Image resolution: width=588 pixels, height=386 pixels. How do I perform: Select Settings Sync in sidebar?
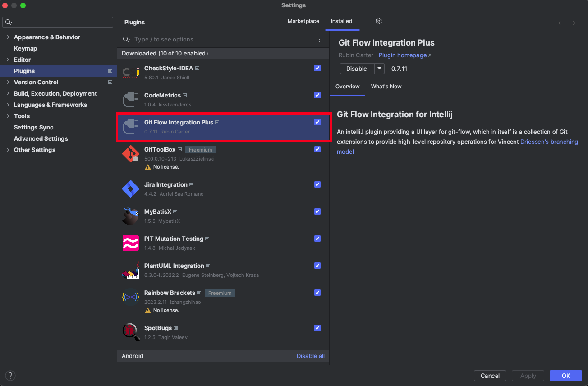tap(34, 127)
